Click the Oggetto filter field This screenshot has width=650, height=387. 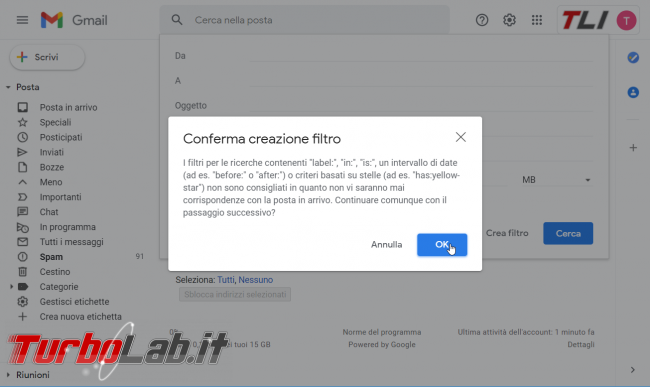(x=420, y=105)
